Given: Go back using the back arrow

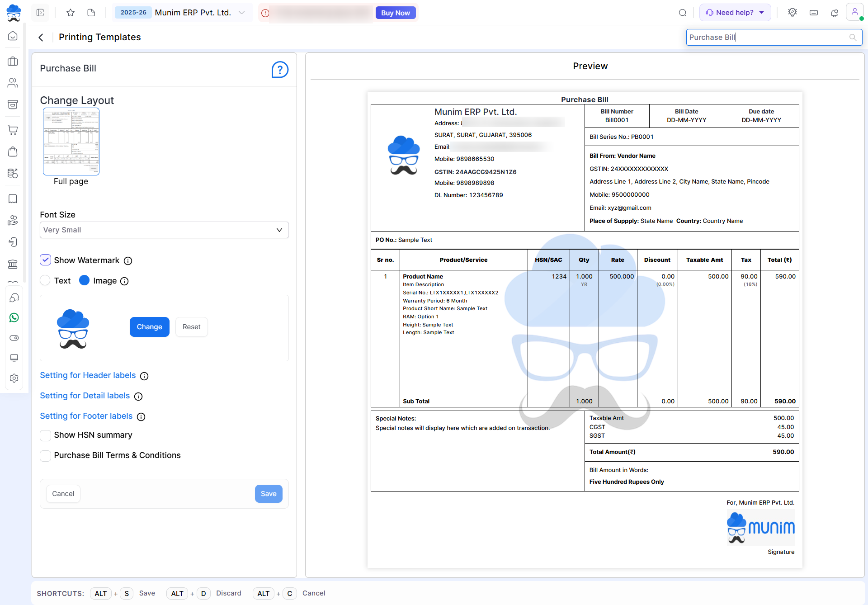Looking at the screenshot, I should 41,38.
